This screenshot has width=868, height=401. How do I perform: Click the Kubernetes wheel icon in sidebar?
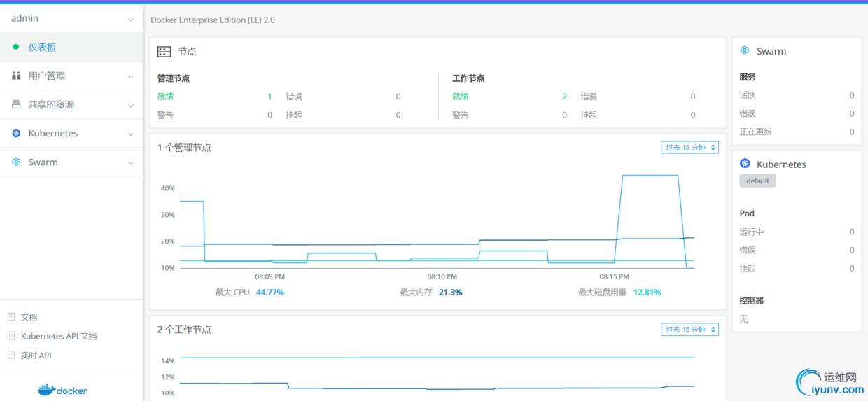click(x=16, y=133)
